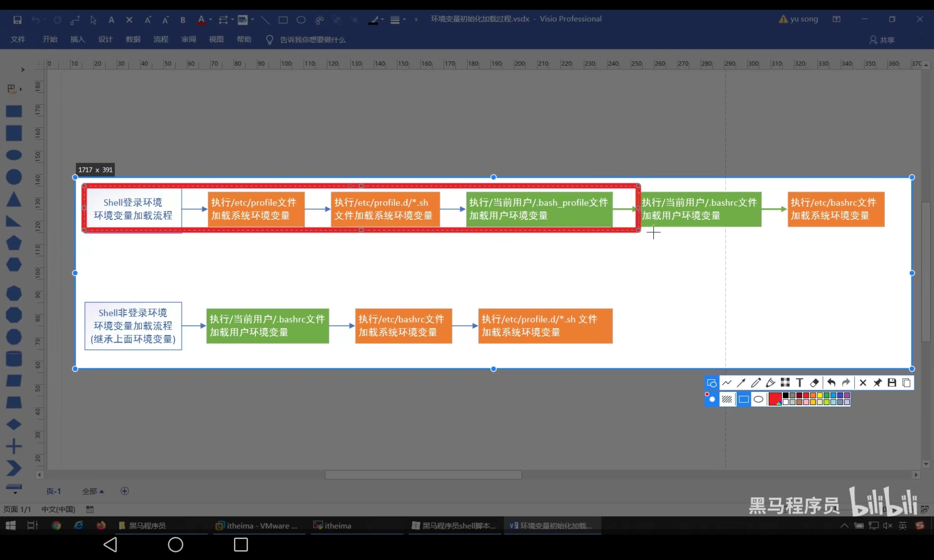Screen dimensions: 934x560
Task: Select the pencil tool in screenshot toolbar
Action: [756, 383]
